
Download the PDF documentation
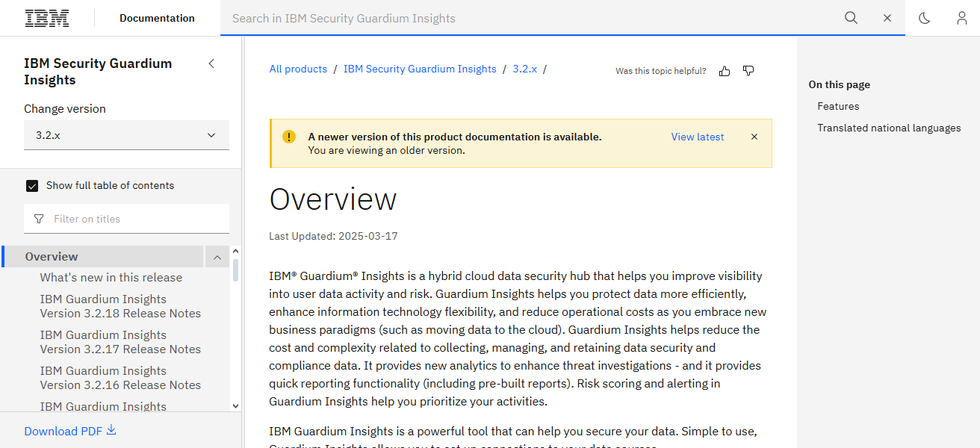(69, 431)
